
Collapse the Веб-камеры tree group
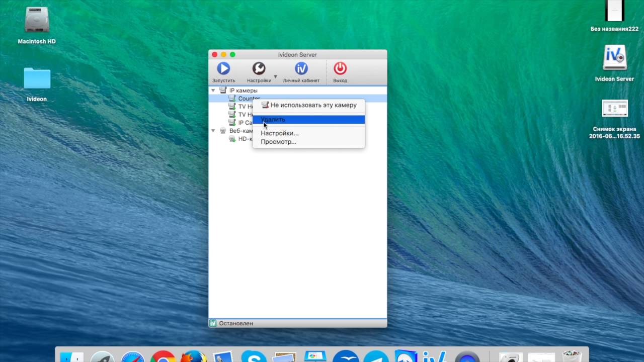pyautogui.click(x=213, y=131)
